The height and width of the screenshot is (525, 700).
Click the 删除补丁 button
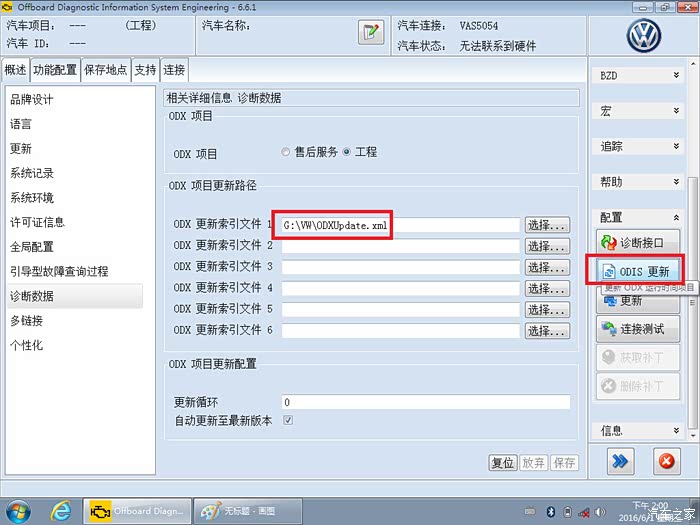638,386
